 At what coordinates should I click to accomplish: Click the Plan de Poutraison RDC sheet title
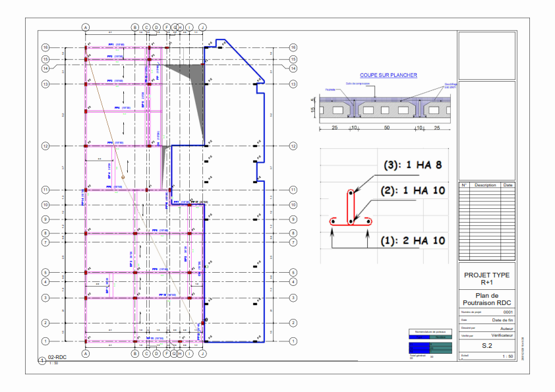tap(486, 298)
